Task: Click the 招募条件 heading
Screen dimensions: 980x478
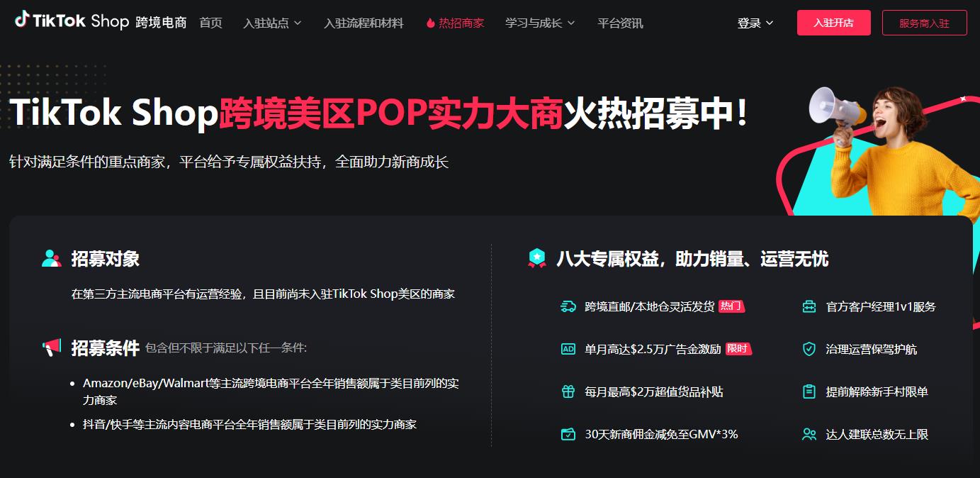Action: (105, 348)
